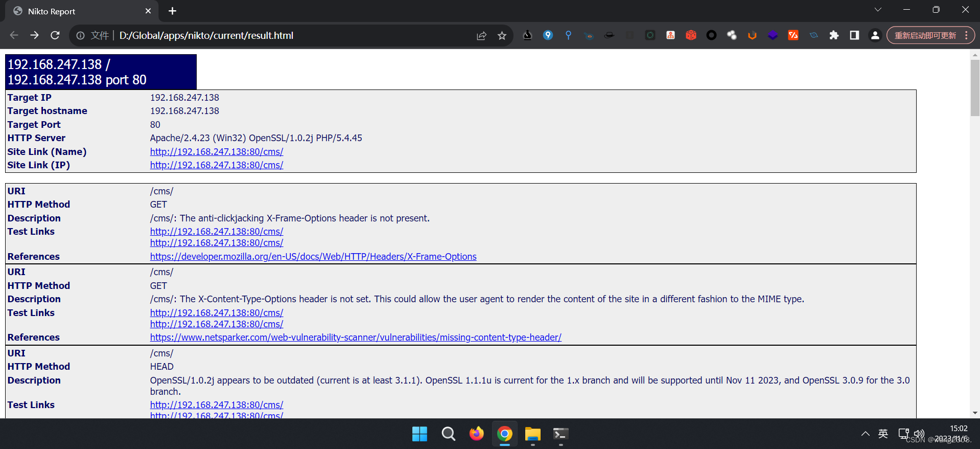This screenshot has width=980, height=449.
Task: Open the volume tray icon
Action: pos(919,434)
